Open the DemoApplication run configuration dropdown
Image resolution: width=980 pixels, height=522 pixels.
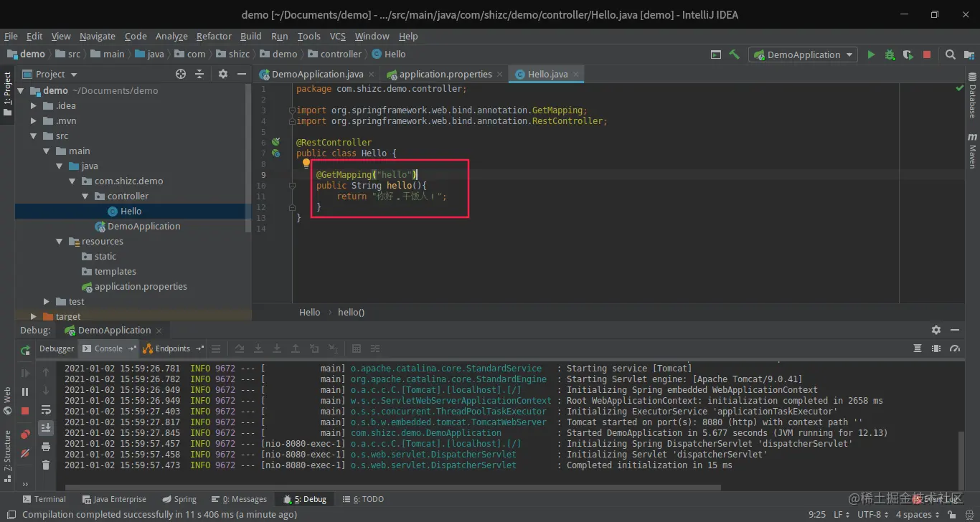(x=803, y=54)
